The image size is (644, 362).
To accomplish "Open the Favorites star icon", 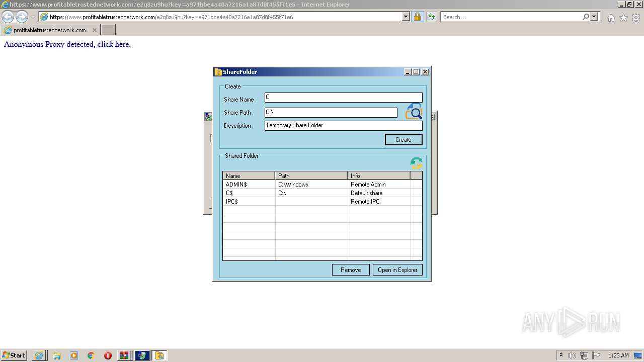I will tap(623, 18).
